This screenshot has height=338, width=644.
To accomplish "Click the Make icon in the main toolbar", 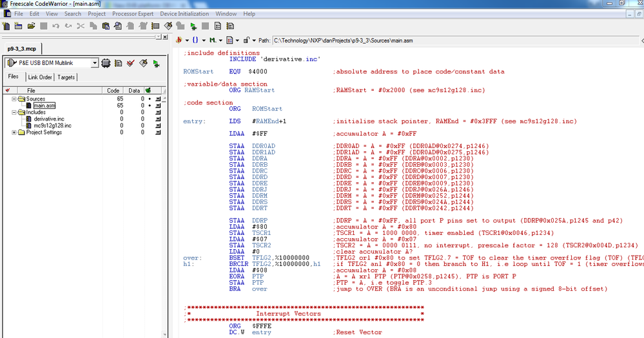I will [x=168, y=26].
